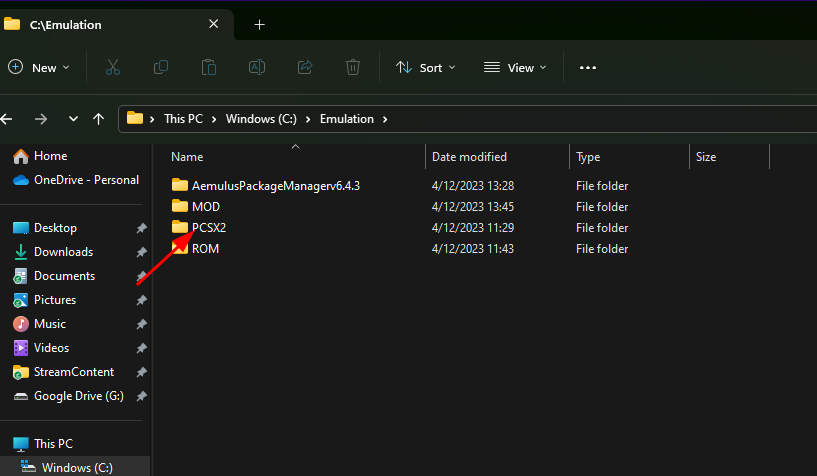This screenshot has width=817, height=476.
Task: Select the AemulusPackageManagerv6.4.3 folder
Action: point(265,185)
